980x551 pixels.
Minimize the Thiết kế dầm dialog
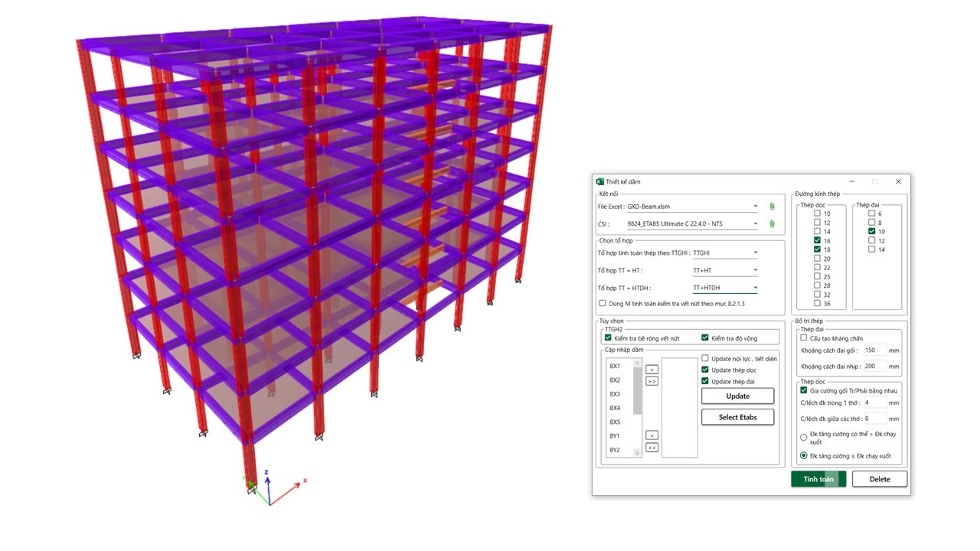tap(851, 181)
